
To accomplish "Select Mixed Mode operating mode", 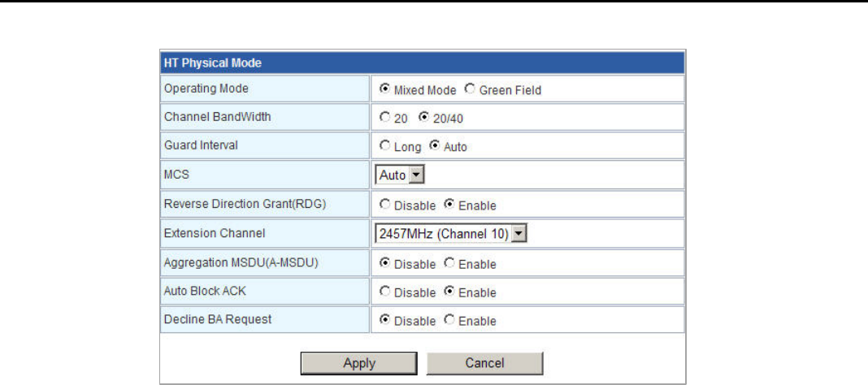I will point(385,89).
